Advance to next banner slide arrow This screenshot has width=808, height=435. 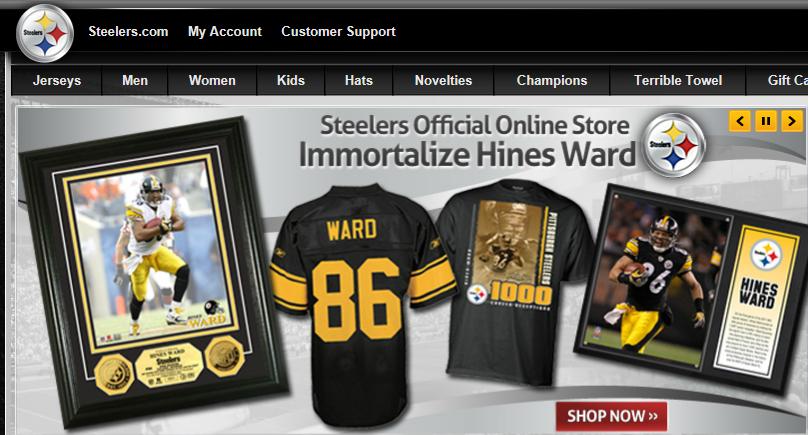pyautogui.click(x=792, y=121)
